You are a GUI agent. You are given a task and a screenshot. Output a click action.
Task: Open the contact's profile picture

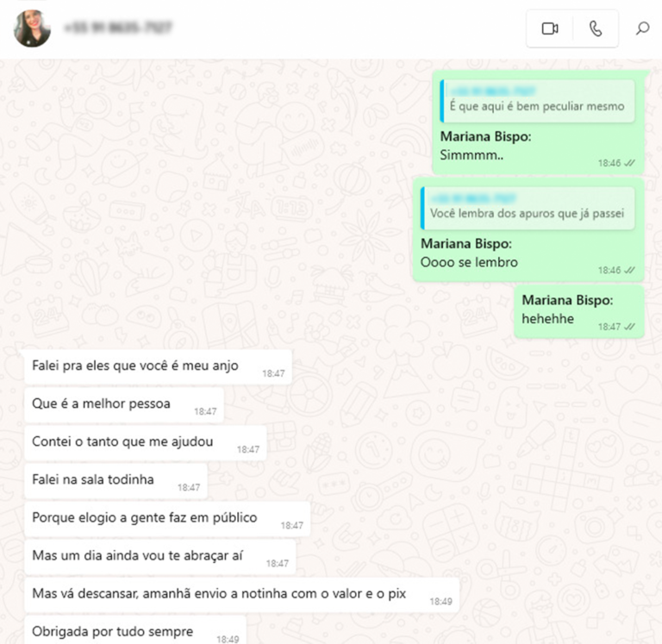point(32,28)
